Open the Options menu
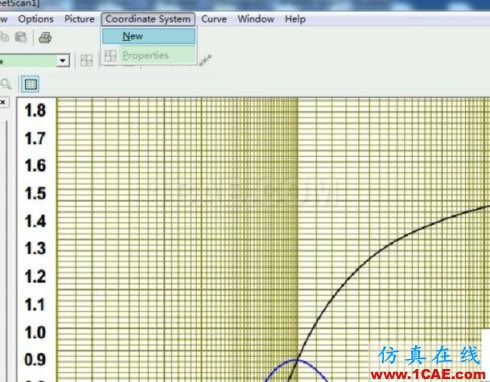Viewport: 490px width, 382px height. (36, 19)
